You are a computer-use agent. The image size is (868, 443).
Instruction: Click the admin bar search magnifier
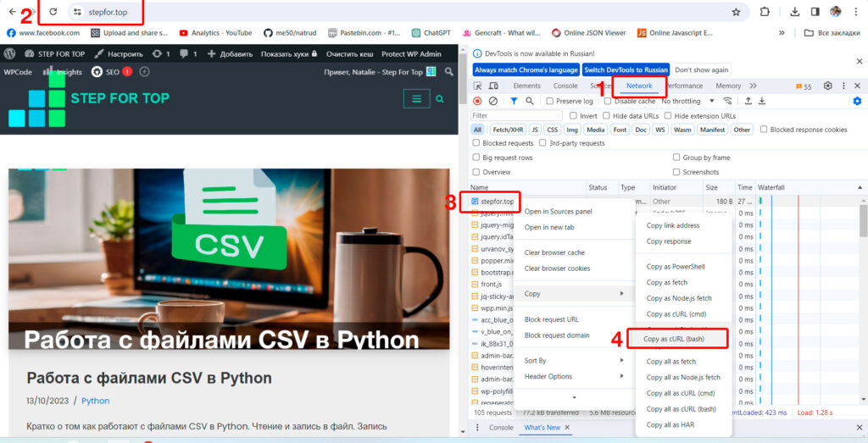coord(449,72)
